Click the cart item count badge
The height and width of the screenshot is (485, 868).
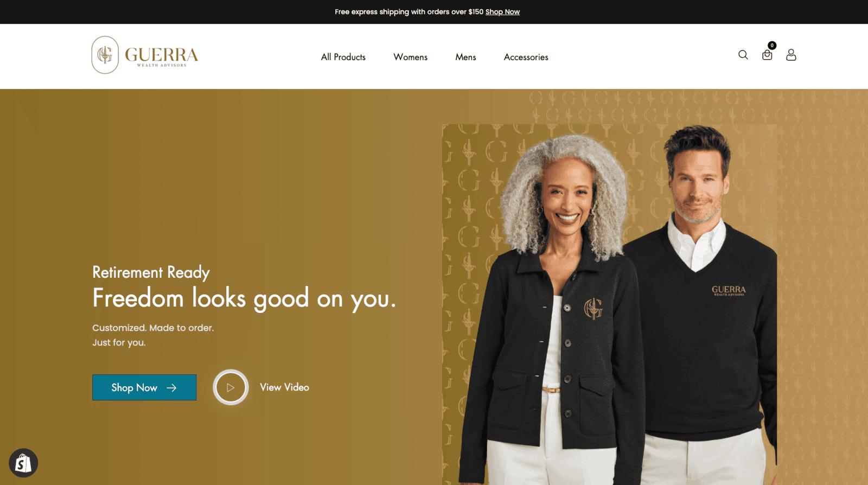pos(772,46)
